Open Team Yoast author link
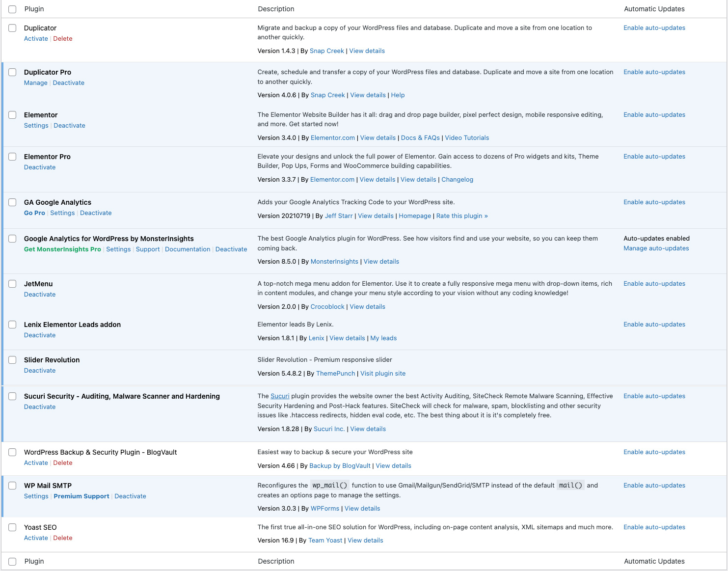 325,541
